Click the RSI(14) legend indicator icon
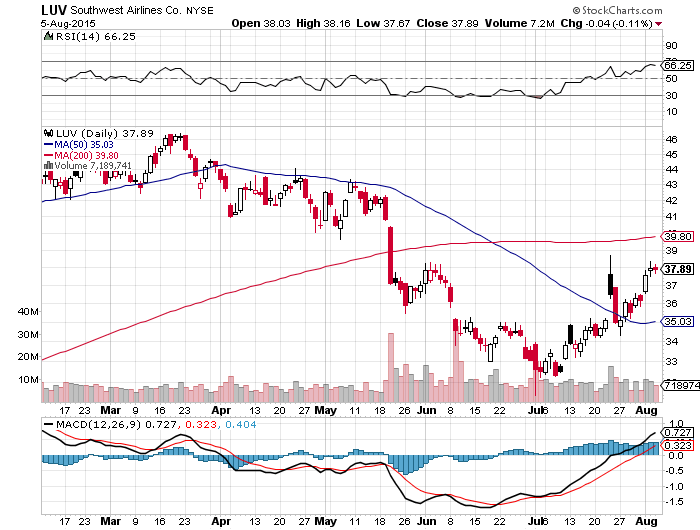 48,36
